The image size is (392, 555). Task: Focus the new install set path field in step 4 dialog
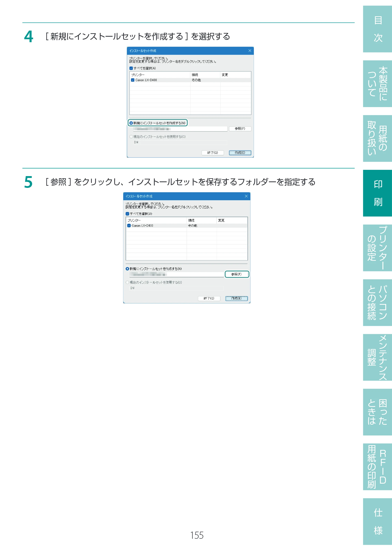tap(180, 129)
